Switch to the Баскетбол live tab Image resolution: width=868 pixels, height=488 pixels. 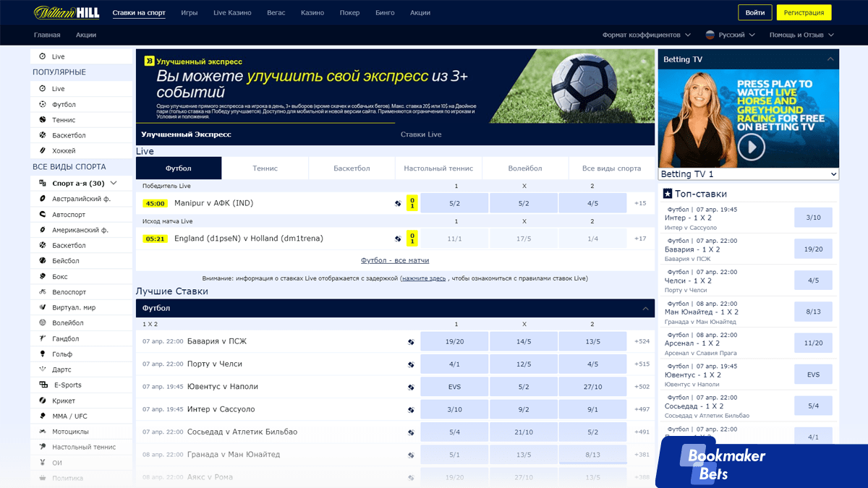(x=352, y=168)
